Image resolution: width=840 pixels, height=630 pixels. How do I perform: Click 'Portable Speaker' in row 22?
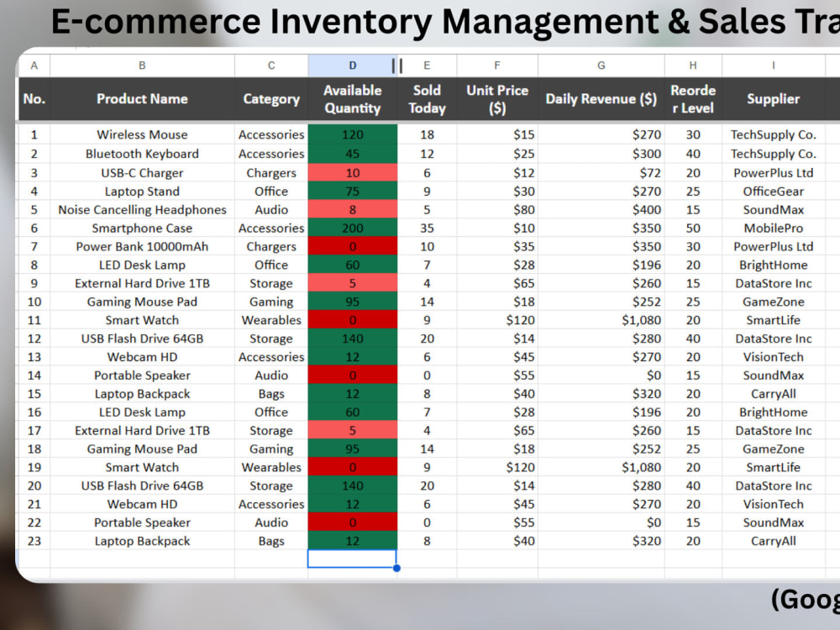tap(142, 522)
